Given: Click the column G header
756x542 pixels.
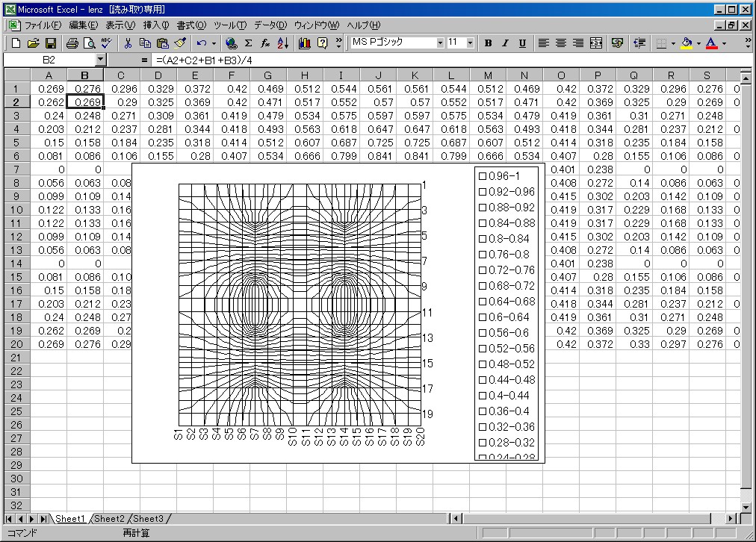Looking at the screenshot, I should coord(267,75).
